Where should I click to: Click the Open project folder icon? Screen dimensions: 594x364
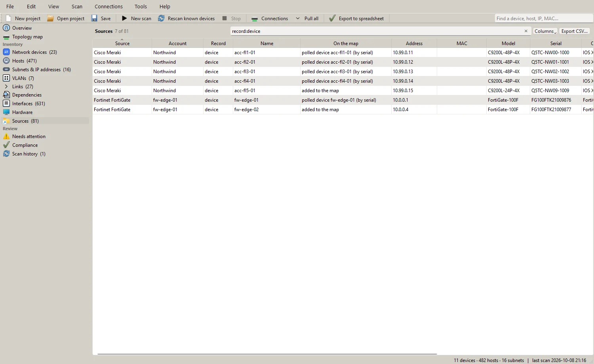pos(50,18)
